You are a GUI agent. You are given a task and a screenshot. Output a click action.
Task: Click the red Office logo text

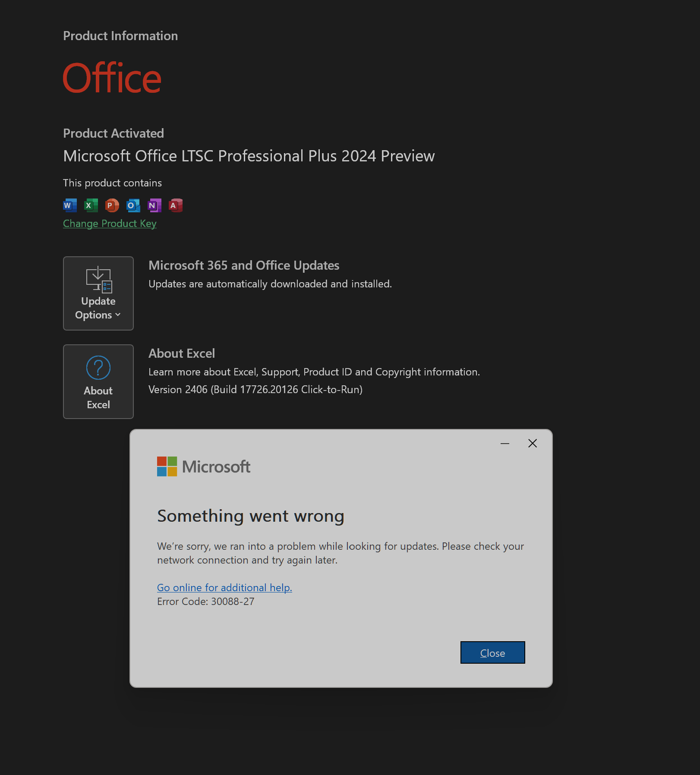112,78
